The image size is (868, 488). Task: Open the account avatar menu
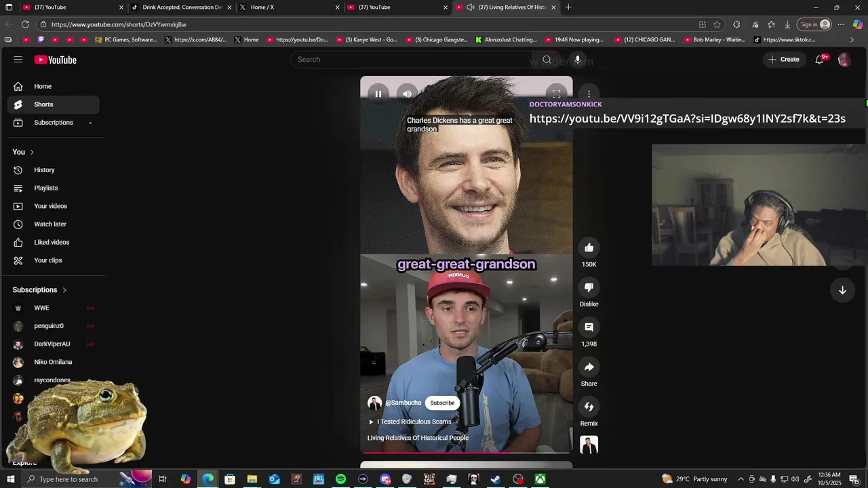(x=844, y=60)
